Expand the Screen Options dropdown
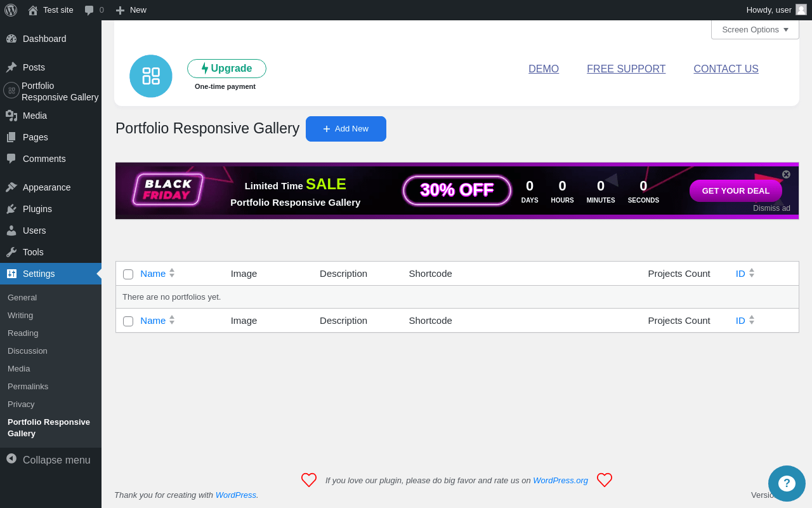The width and height of the screenshot is (812, 508). pos(755,29)
